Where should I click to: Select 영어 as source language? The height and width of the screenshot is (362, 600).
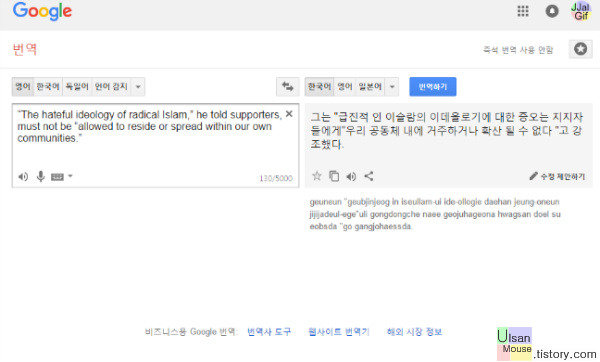click(x=23, y=86)
